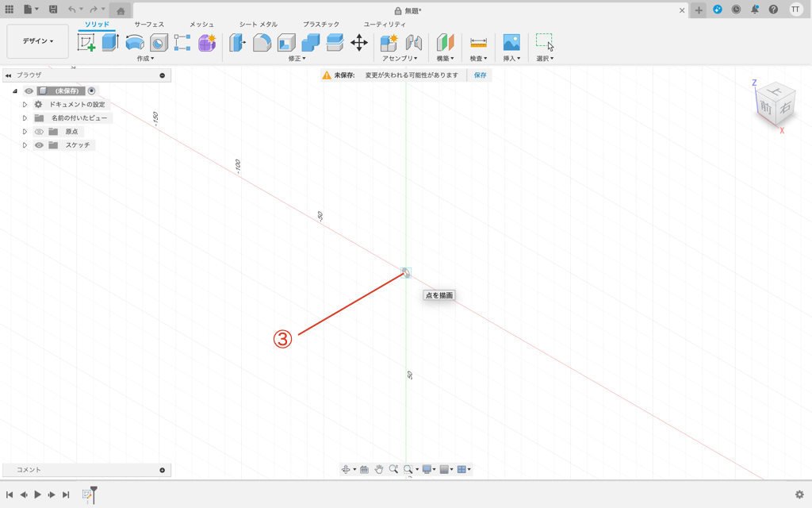
Task: Open the Help menu icon
Action: click(773, 10)
